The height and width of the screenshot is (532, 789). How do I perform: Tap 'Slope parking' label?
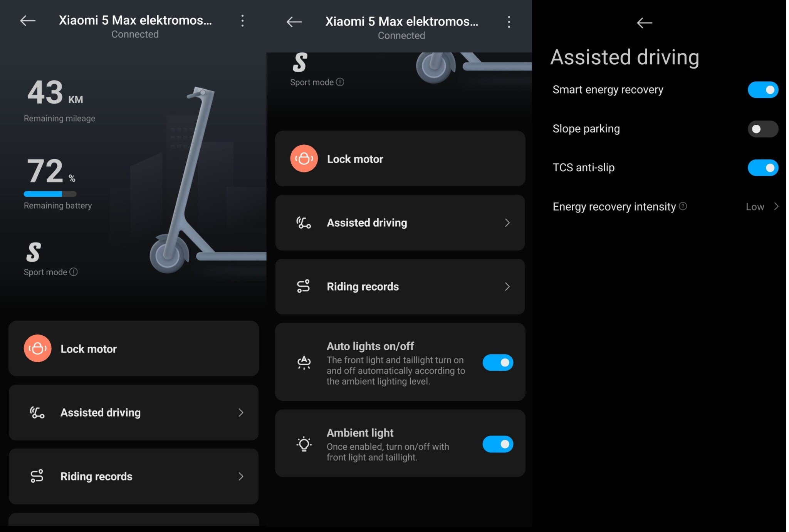tap(586, 129)
